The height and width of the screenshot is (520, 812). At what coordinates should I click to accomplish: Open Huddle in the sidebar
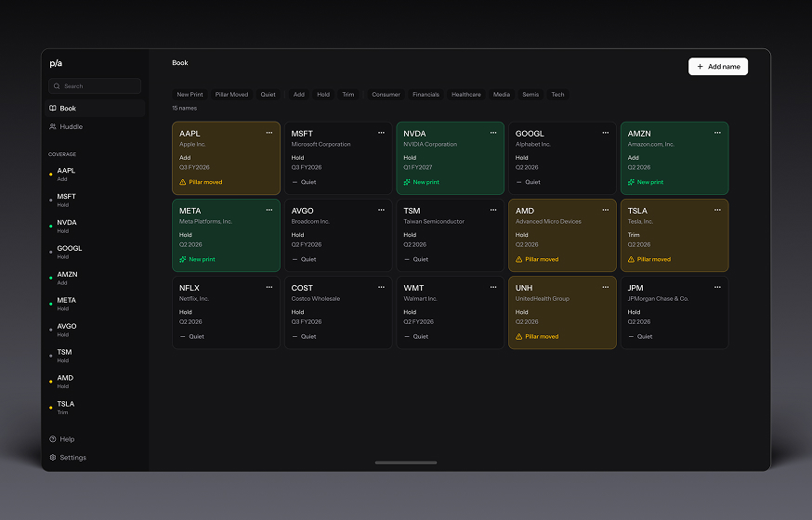click(x=95, y=127)
